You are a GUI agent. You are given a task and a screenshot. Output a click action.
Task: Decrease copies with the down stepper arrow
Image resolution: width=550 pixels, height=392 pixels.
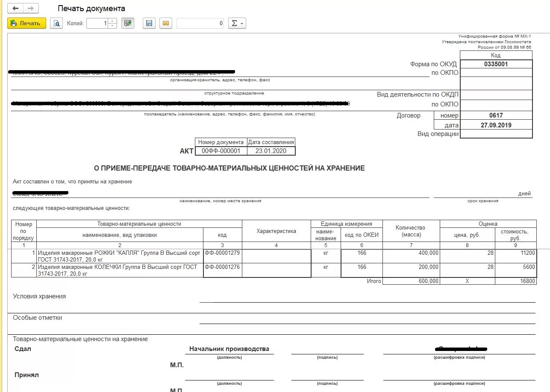click(x=112, y=26)
